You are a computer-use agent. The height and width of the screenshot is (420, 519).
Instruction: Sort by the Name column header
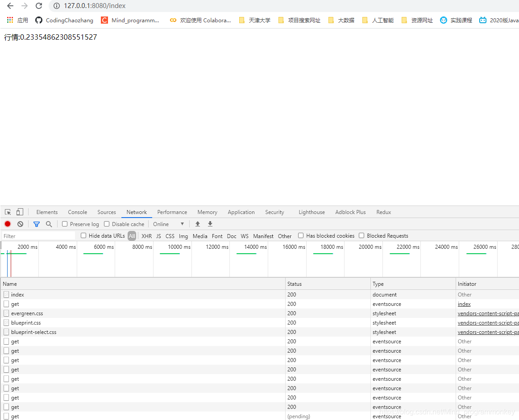pos(143,284)
